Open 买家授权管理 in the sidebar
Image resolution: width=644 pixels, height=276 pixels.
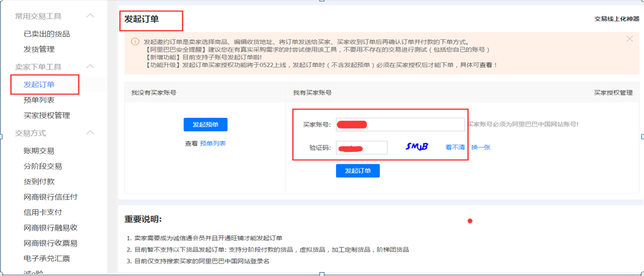[x=47, y=116]
